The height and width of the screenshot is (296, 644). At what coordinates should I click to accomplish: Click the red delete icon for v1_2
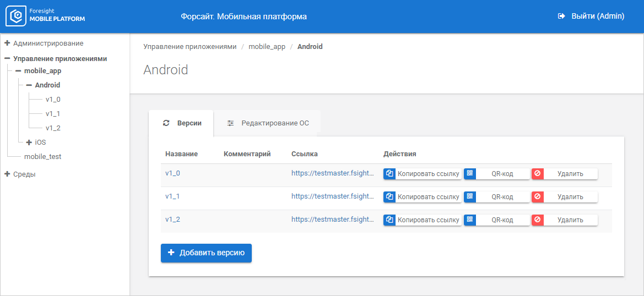(537, 220)
